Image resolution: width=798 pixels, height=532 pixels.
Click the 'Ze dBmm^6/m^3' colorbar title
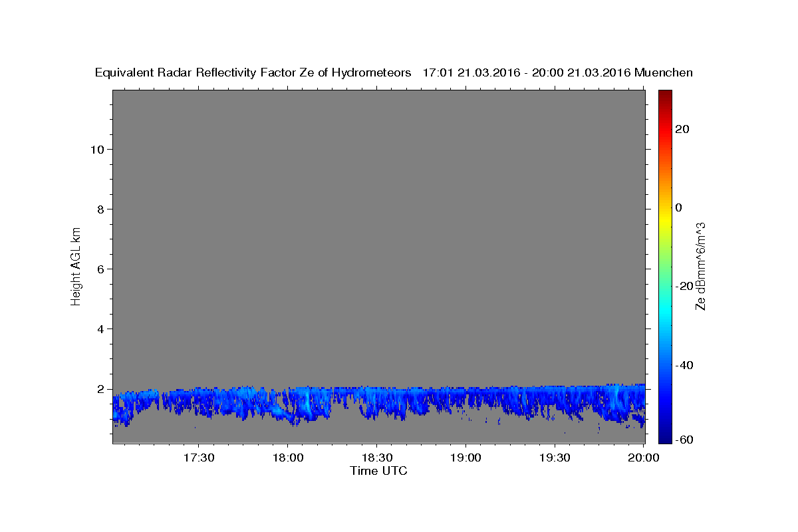pyautogui.click(x=700, y=266)
